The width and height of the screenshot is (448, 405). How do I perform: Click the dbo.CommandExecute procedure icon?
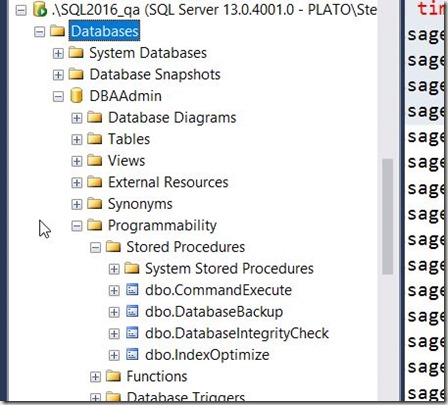tap(132, 290)
